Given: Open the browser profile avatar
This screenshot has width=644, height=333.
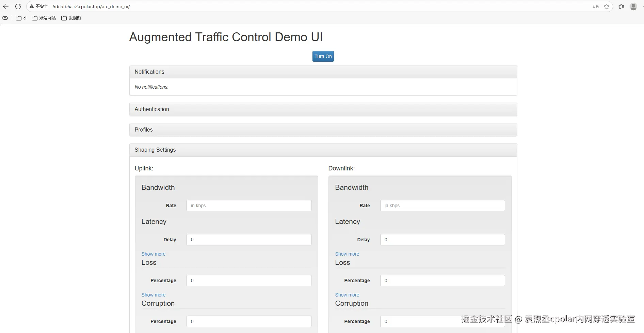Looking at the screenshot, I should (633, 6).
